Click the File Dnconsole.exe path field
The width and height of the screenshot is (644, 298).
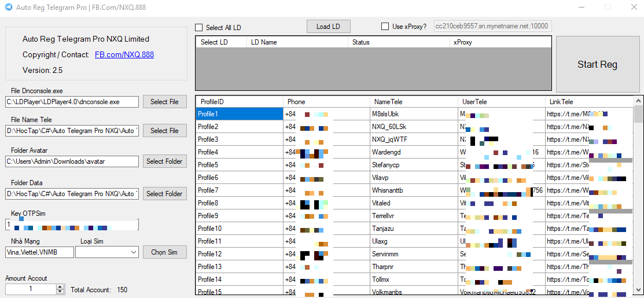click(72, 102)
